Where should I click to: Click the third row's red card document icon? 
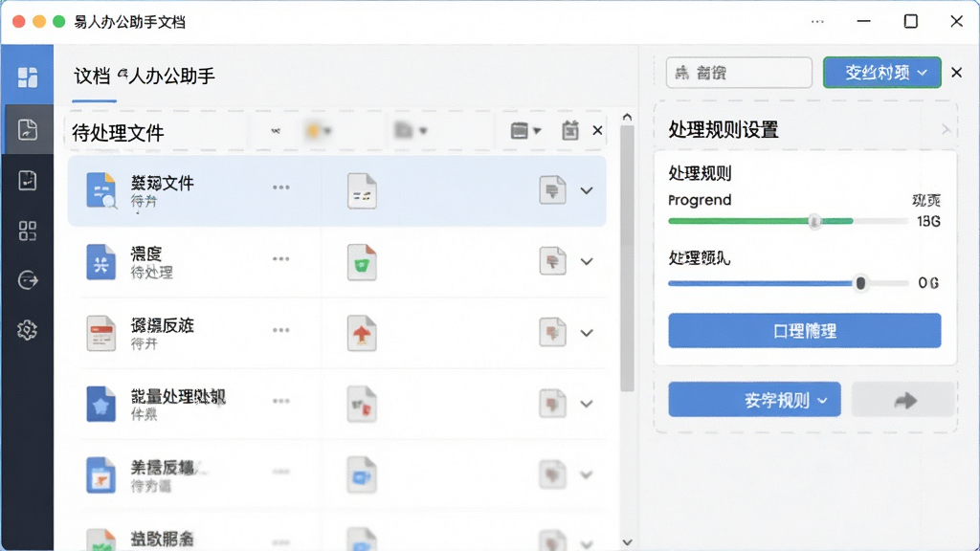[x=100, y=333]
